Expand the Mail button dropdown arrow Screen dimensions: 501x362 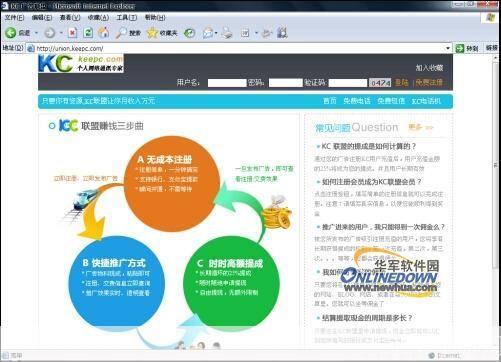click(216, 33)
